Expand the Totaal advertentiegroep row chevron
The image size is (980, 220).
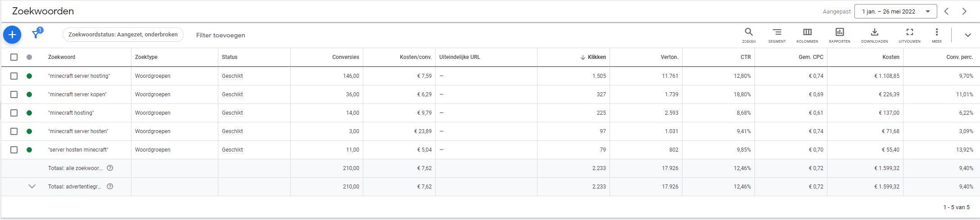pyautogui.click(x=32, y=186)
